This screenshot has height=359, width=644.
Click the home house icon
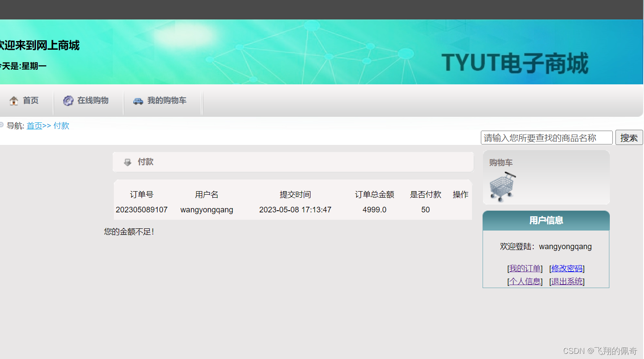coord(14,100)
